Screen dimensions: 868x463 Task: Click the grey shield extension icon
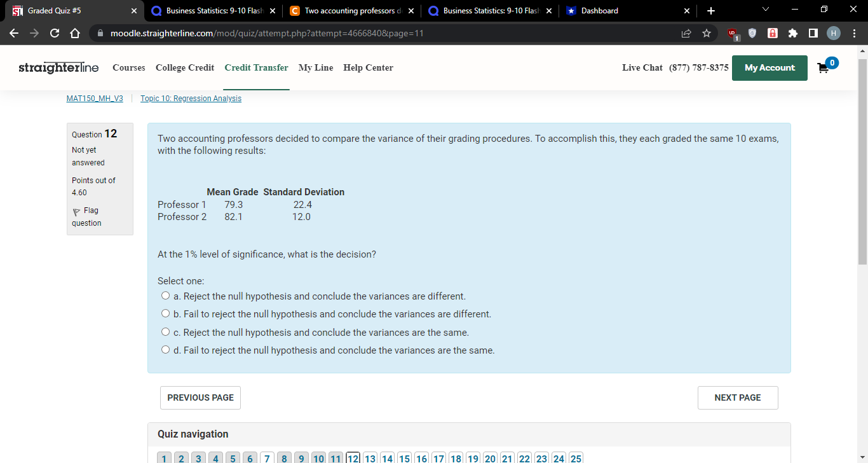pos(752,33)
